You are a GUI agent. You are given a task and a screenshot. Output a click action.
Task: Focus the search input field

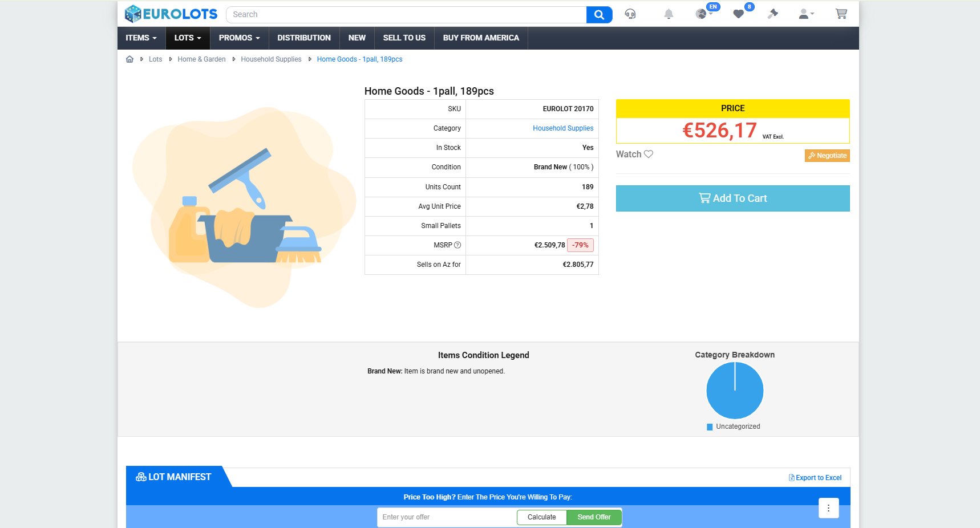406,15
